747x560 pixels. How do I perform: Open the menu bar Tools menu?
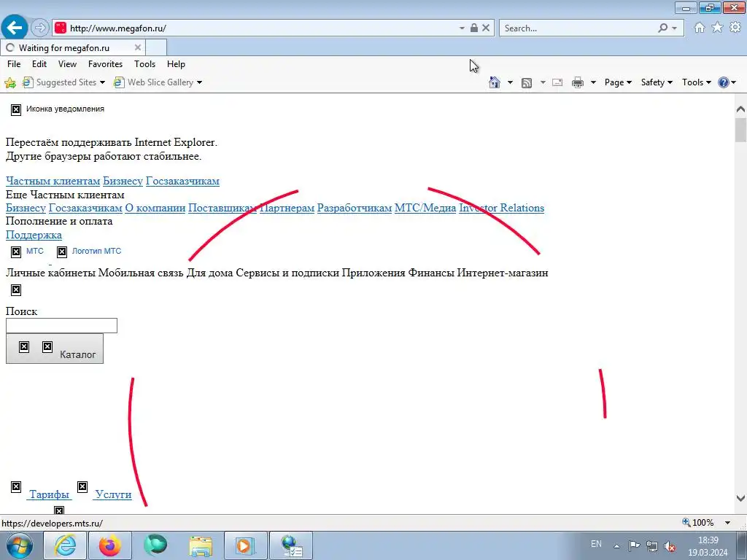click(x=145, y=64)
